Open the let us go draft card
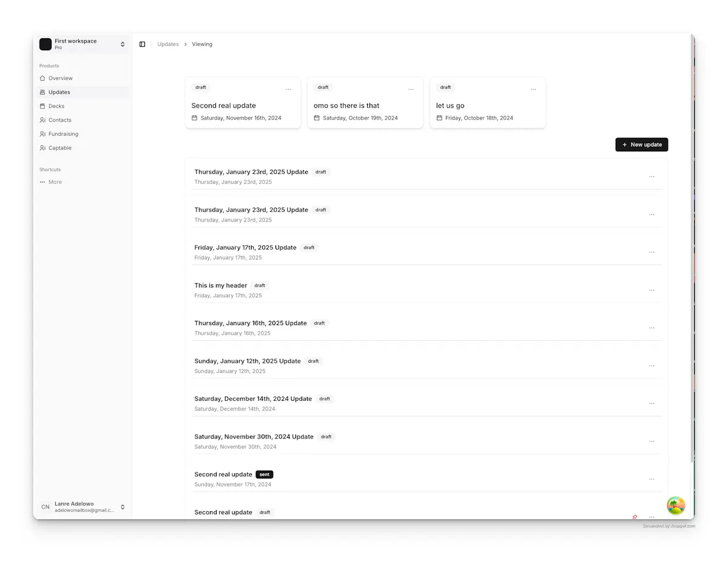This screenshot has width=728, height=561. (x=488, y=102)
